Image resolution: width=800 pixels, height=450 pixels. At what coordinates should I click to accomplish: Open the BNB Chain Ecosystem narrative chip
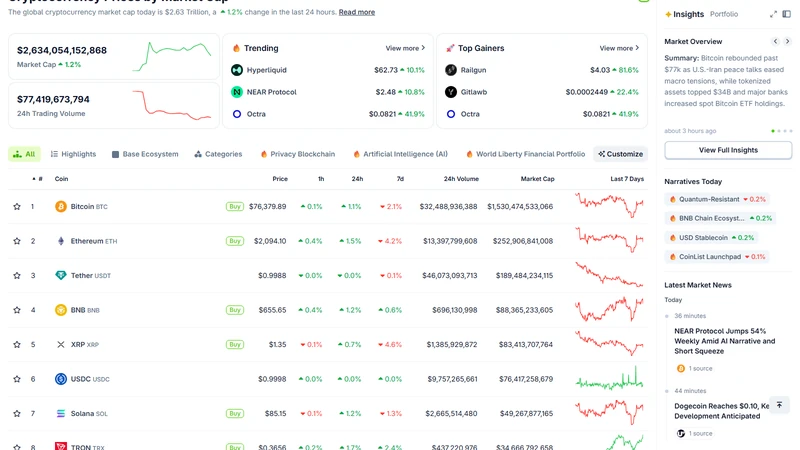pyautogui.click(x=720, y=218)
